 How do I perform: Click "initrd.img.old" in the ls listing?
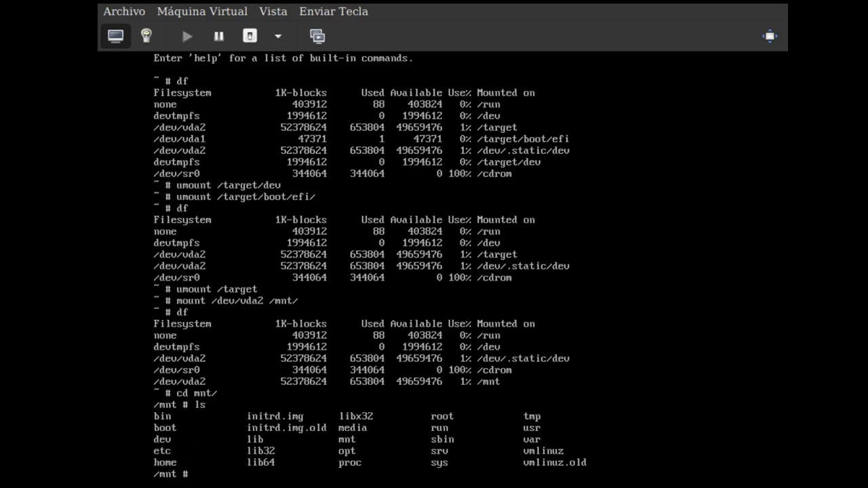287,428
